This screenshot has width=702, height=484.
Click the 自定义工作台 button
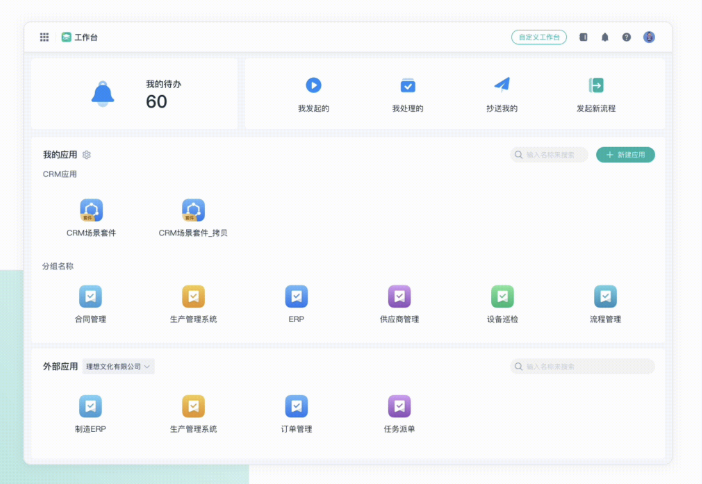pos(539,37)
